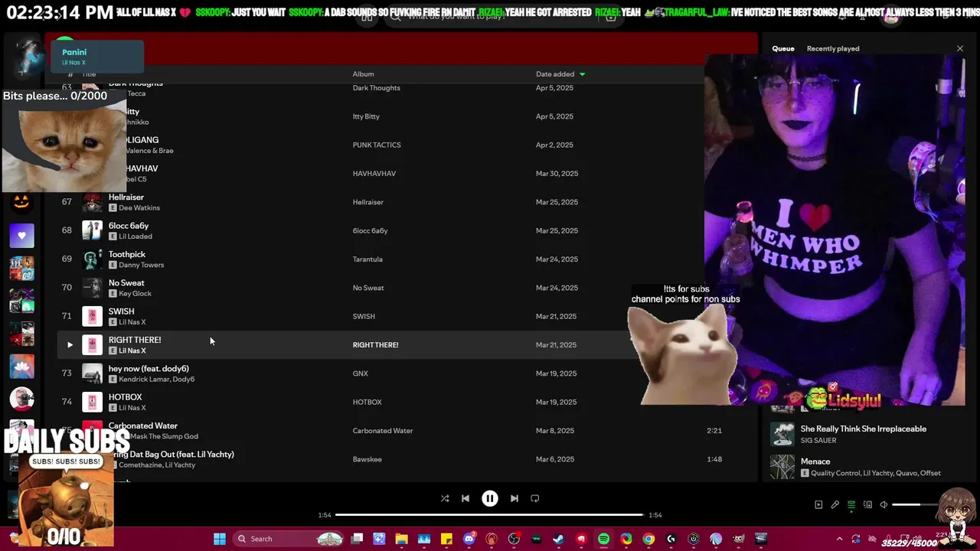980x551 pixels.
Task: Play RIGHT THERE! using its row play button
Action: coord(70,345)
